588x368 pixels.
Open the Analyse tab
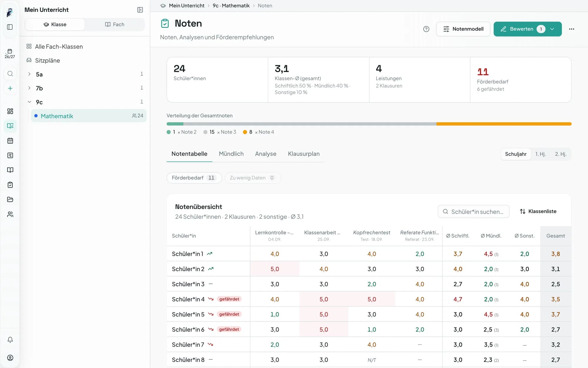(x=265, y=154)
